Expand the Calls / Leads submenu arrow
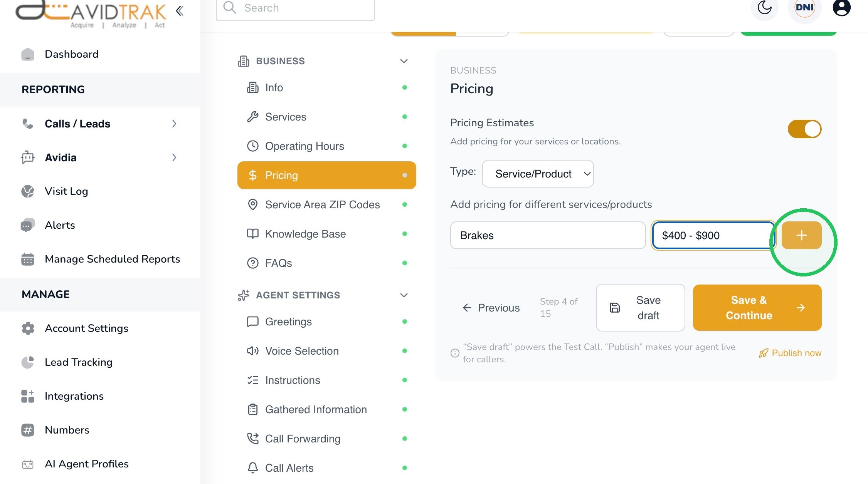The width and height of the screenshot is (868, 484). 174,124
